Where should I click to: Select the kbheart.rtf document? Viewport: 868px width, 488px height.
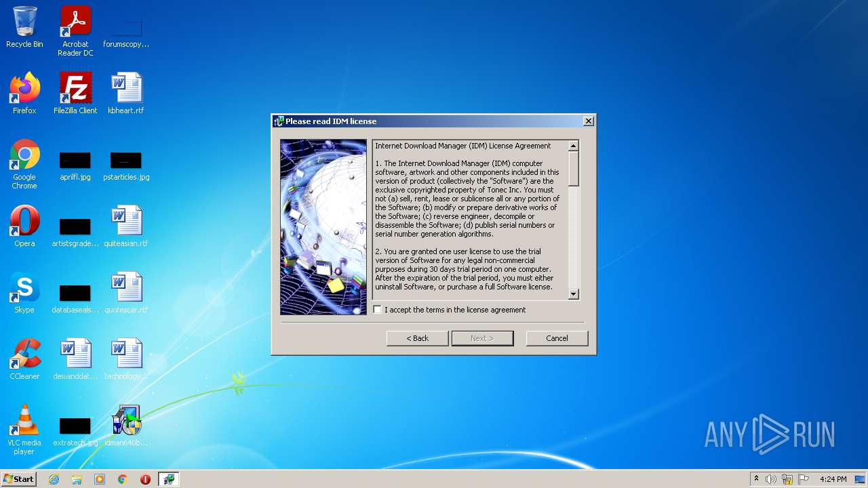(126, 94)
